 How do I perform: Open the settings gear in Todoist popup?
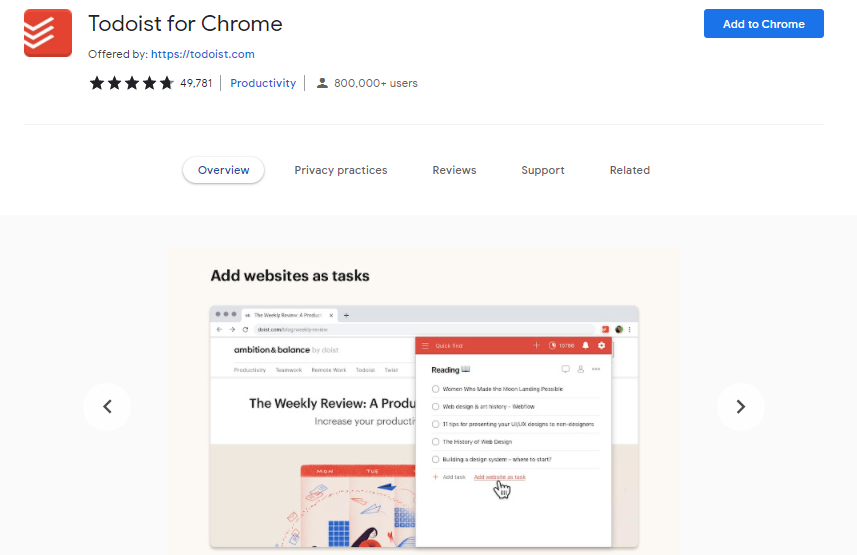pos(601,346)
